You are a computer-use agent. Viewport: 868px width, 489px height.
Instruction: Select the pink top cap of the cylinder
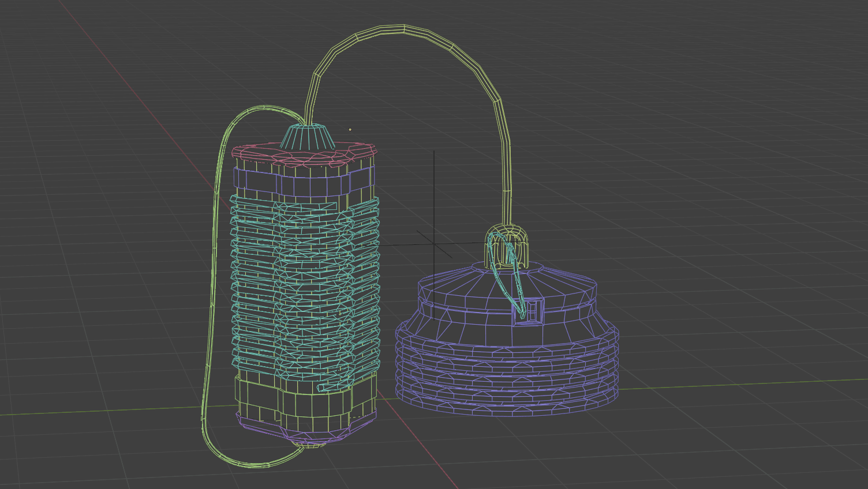[x=304, y=156]
